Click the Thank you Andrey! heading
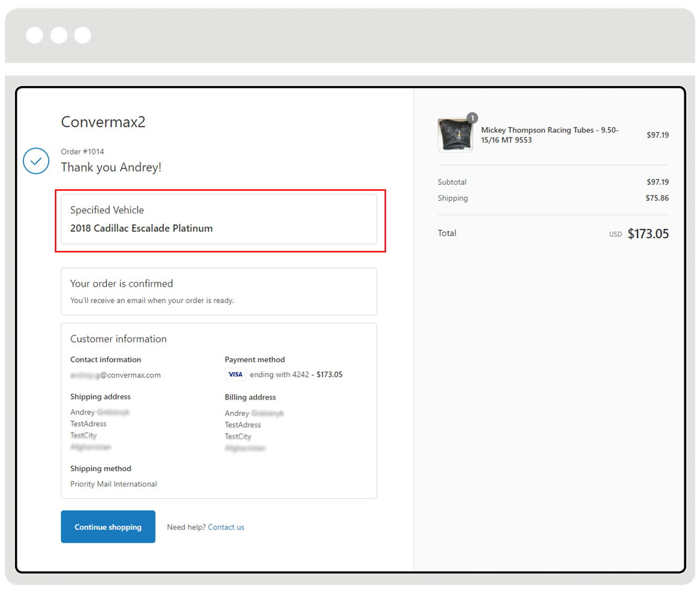 click(x=111, y=167)
